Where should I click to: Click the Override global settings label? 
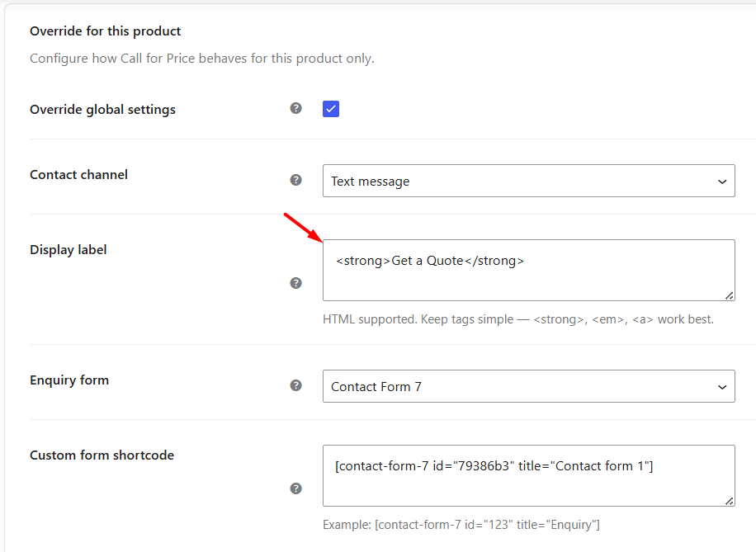[x=102, y=110]
